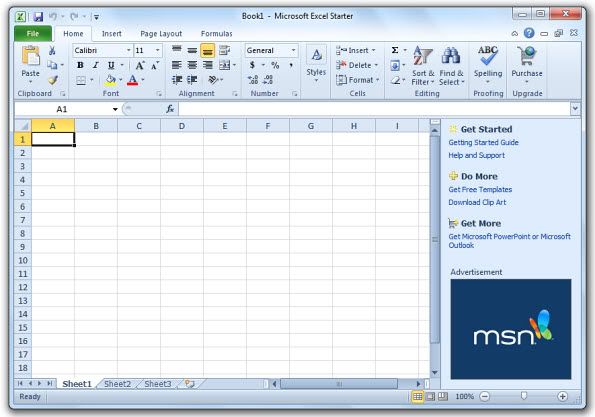Click the Save icon in quick access toolbar
Screen dimensions: 595x417
(38, 17)
